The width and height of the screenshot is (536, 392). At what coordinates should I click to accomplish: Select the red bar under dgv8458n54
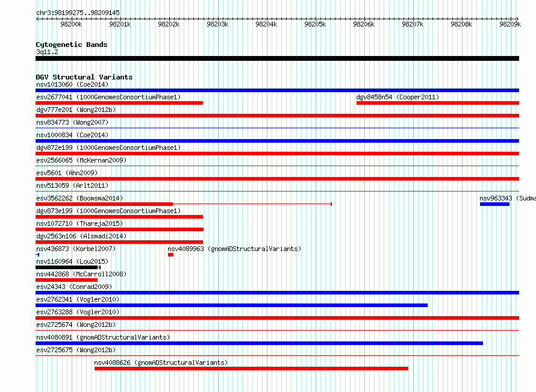[438, 103]
